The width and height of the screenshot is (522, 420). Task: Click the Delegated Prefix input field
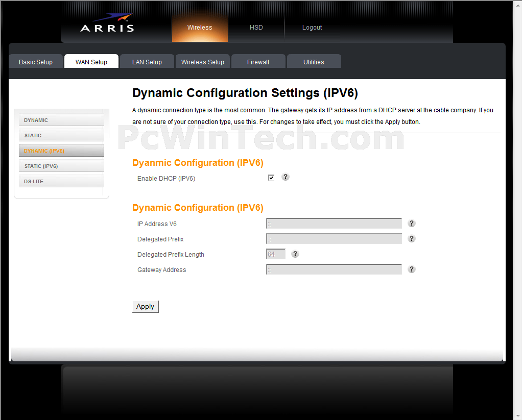click(x=334, y=239)
